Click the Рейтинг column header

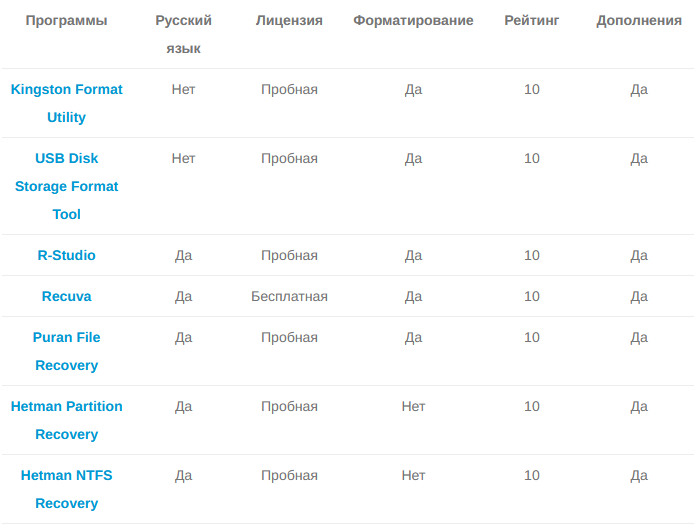(532, 20)
